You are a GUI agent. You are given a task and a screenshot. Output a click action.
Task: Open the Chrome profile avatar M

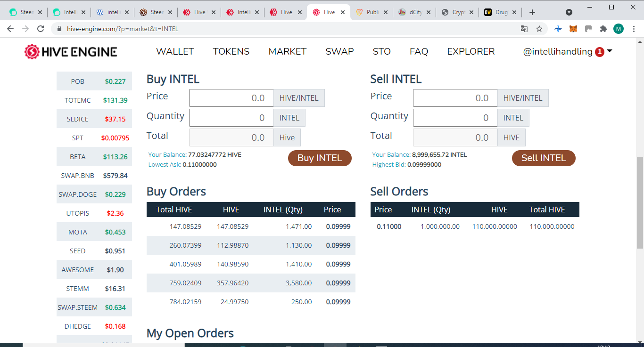point(619,29)
